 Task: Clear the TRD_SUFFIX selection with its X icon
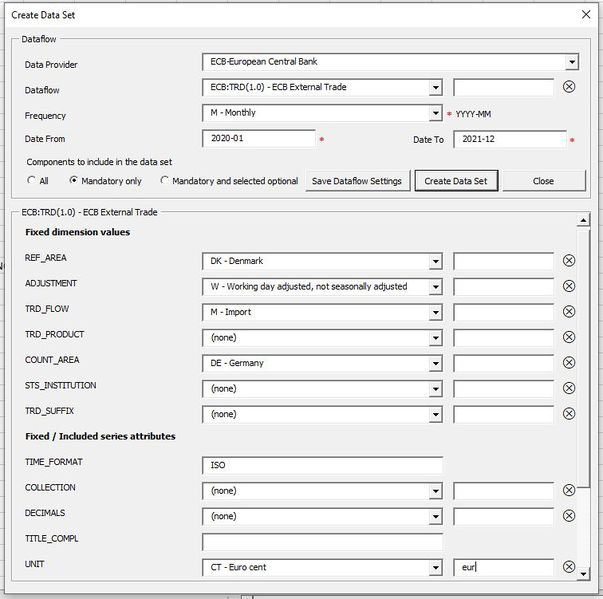569,414
